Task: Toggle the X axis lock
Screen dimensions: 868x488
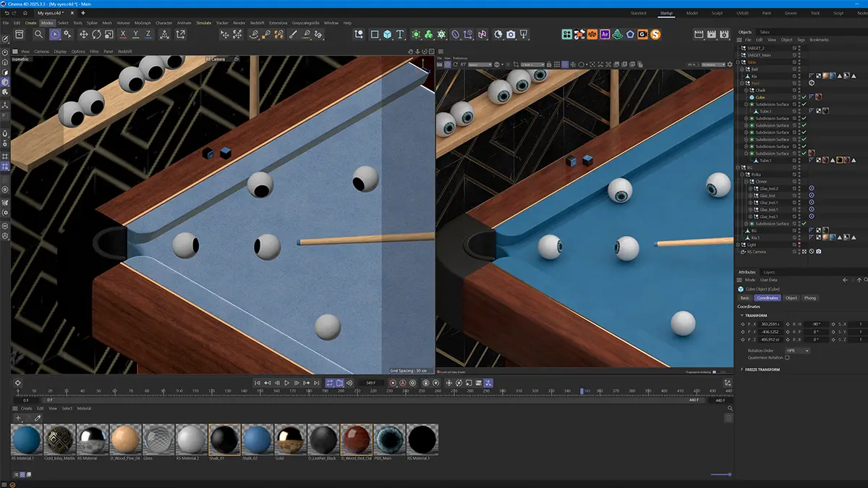Action: click(x=124, y=34)
